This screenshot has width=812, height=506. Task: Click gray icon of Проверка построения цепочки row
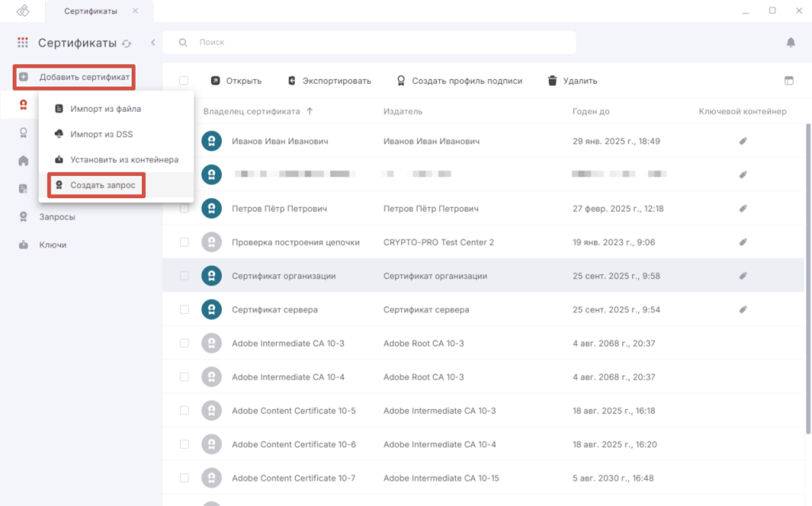pyautogui.click(x=212, y=242)
